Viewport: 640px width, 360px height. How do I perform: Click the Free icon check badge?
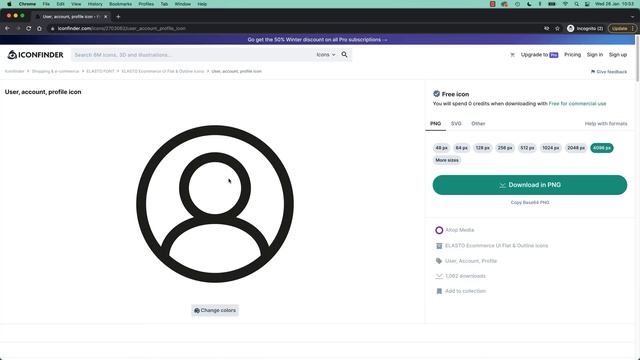pos(436,94)
